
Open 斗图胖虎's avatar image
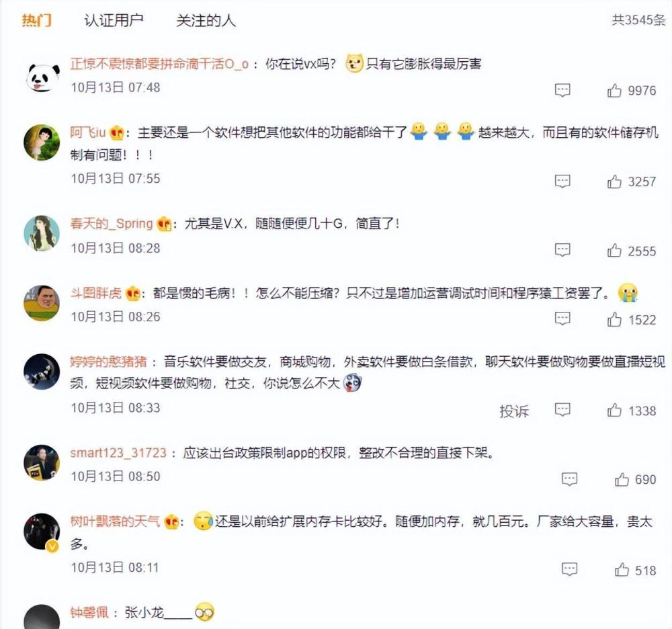click(42, 303)
